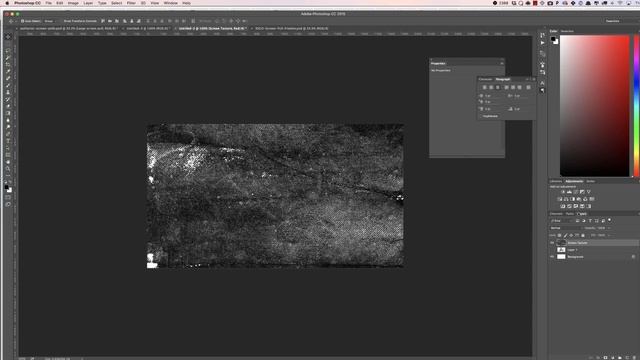Open the Filter menu
Screen dimensions: 640x360
click(131, 3)
